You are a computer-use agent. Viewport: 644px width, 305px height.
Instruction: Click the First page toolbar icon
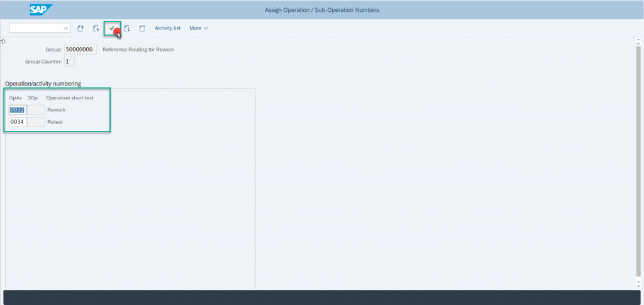[80, 28]
